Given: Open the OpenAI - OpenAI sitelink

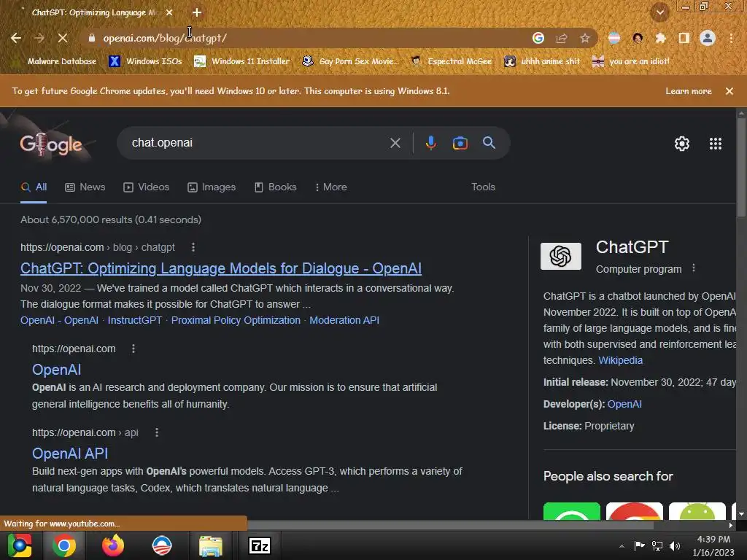Looking at the screenshot, I should pyautogui.click(x=59, y=321).
